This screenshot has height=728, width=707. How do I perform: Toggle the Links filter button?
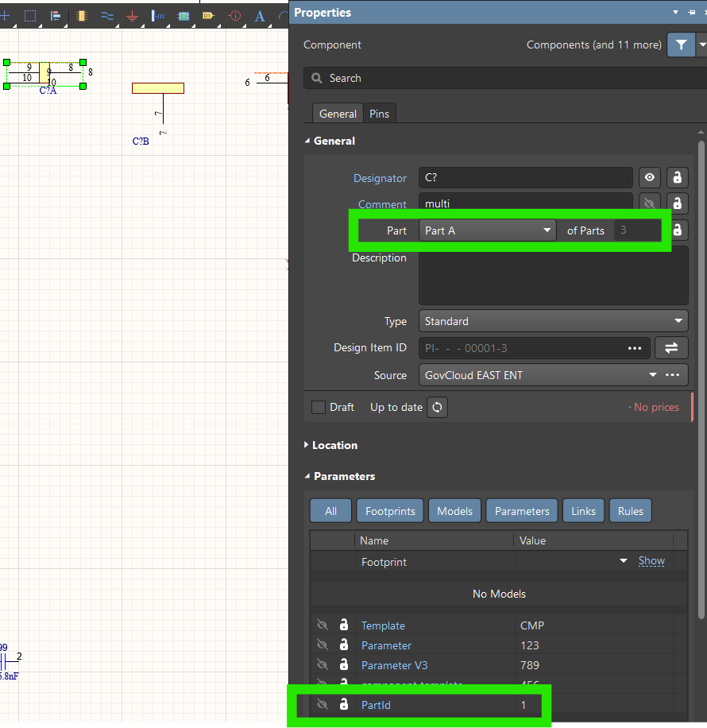583,511
